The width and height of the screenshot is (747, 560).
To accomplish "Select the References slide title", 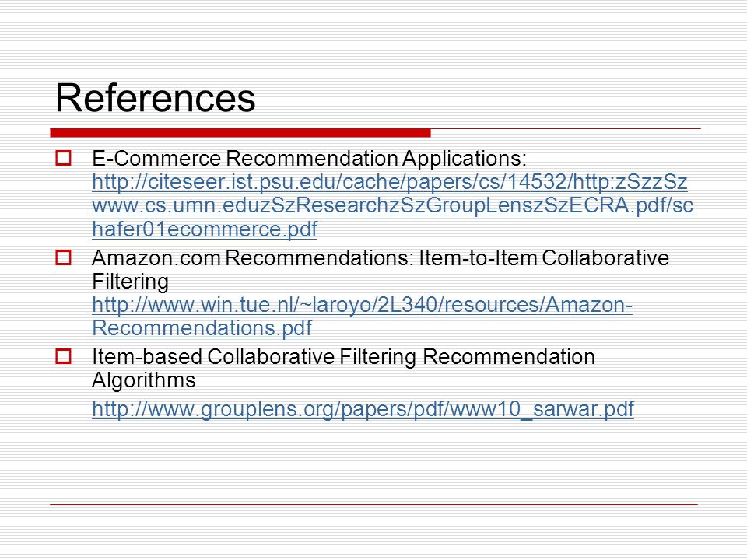I will [x=156, y=98].
